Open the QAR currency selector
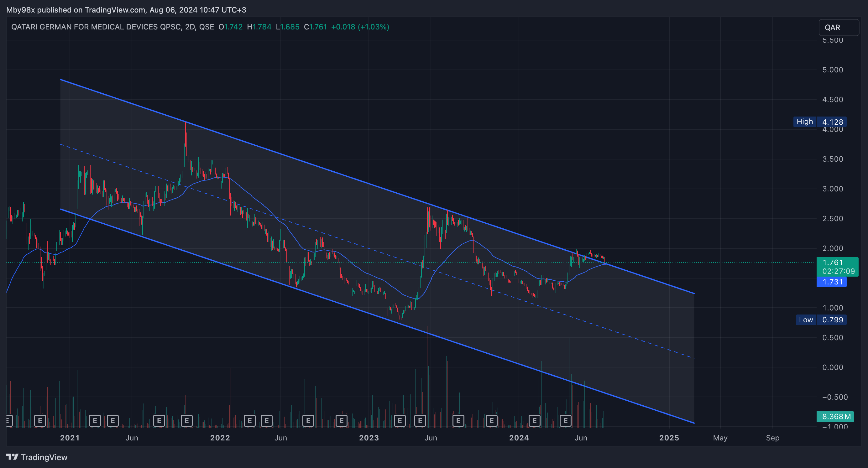Viewport: 868px width, 468px height. click(839, 27)
